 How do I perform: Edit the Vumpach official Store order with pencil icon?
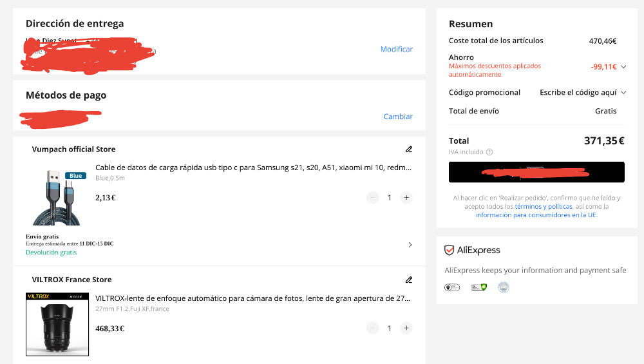click(x=409, y=149)
